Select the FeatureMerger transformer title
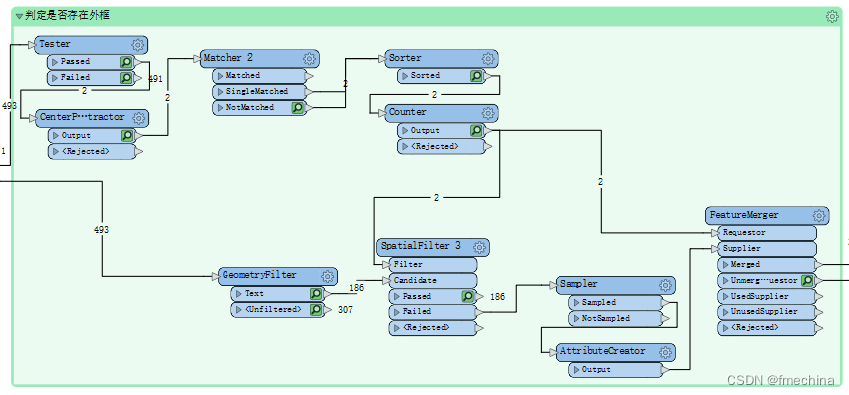849x395 pixels. [744, 215]
